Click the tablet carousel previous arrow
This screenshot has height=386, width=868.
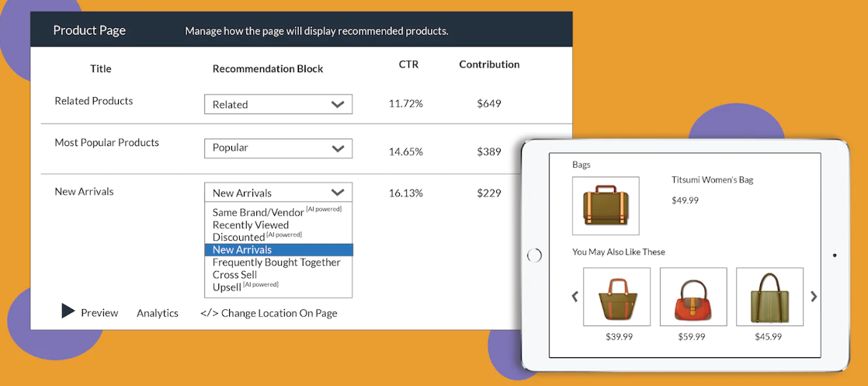click(575, 296)
